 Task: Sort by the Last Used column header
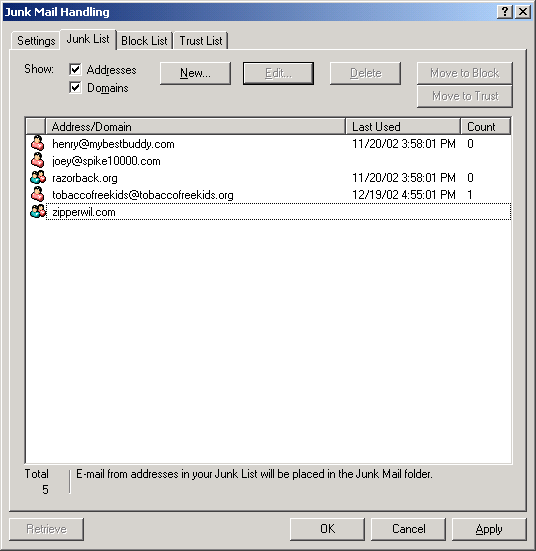point(403,127)
